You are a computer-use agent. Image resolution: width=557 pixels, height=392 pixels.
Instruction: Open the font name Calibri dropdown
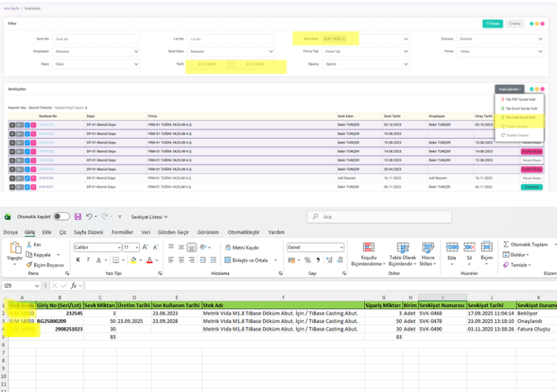point(118,247)
